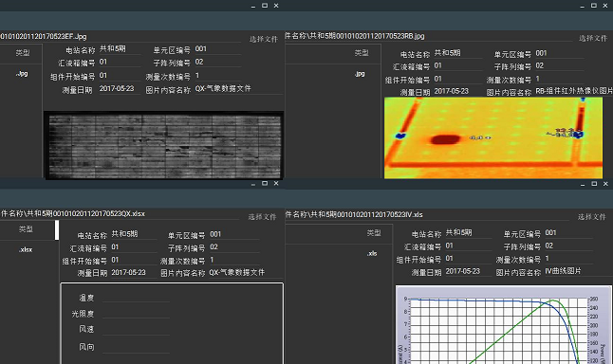Click the file path field ending in EF.jpg

121,37
